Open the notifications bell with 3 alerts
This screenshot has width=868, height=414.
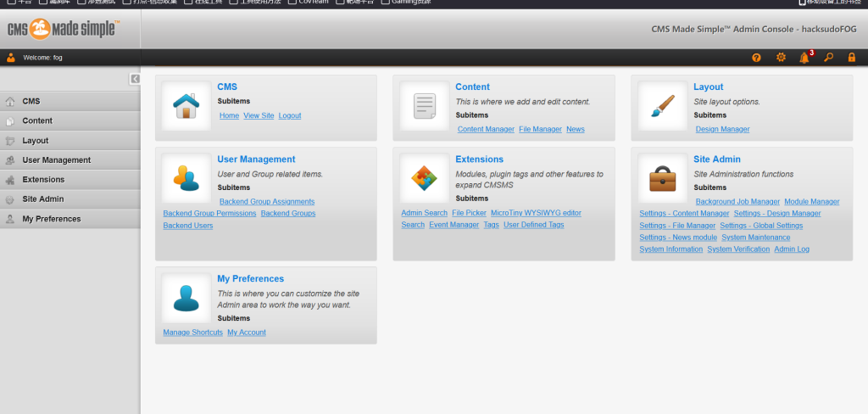tap(804, 57)
